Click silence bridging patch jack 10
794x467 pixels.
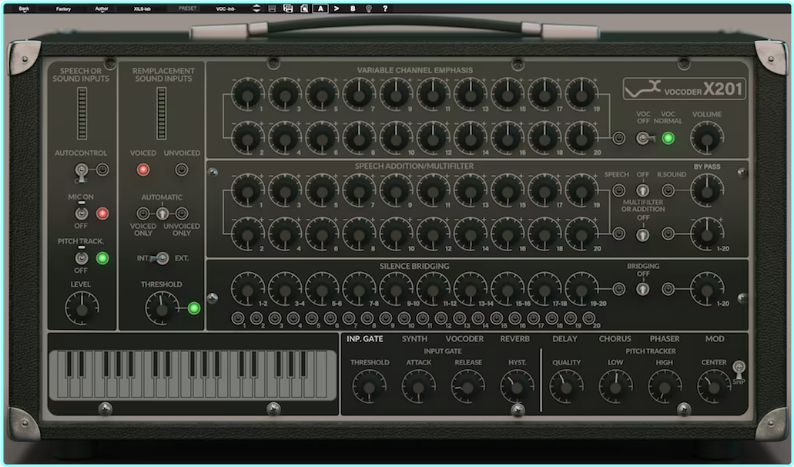tap(404, 318)
